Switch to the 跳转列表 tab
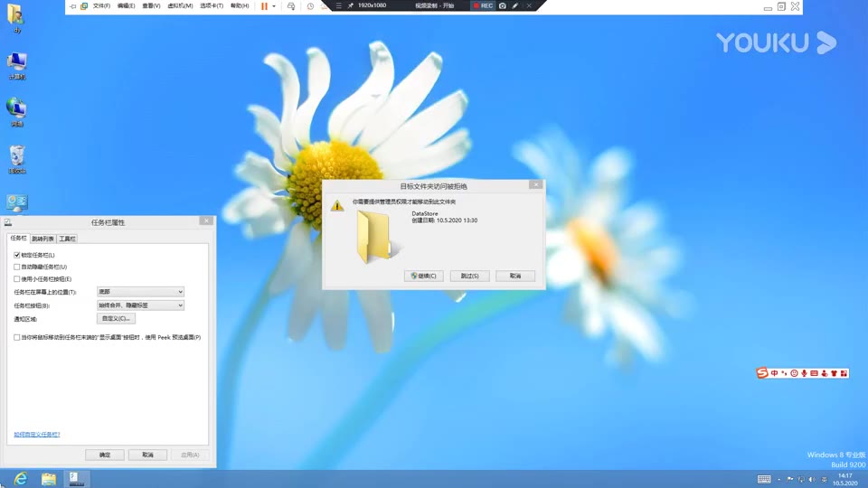Screen dimensions: 868x488 coord(43,239)
